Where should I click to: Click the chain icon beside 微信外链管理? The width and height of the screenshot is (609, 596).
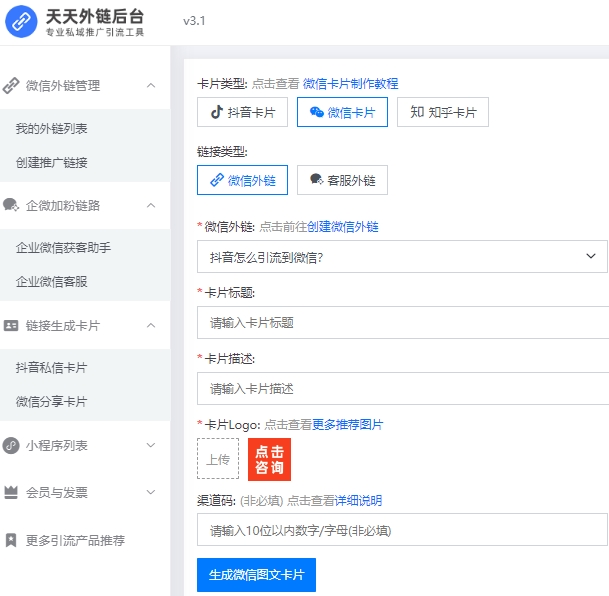tap(11, 86)
